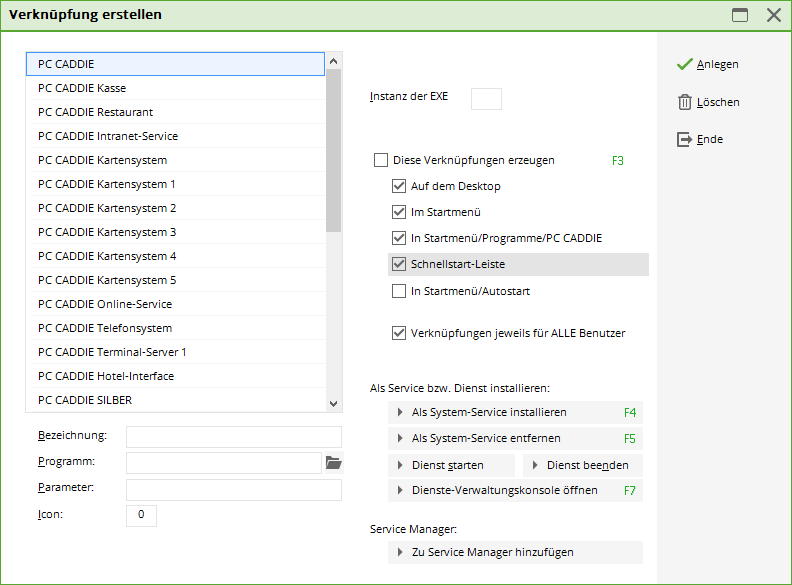Close the Verknüpfung erstellen dialog
This screenshot has width=792, height=585.
(773, 15)
